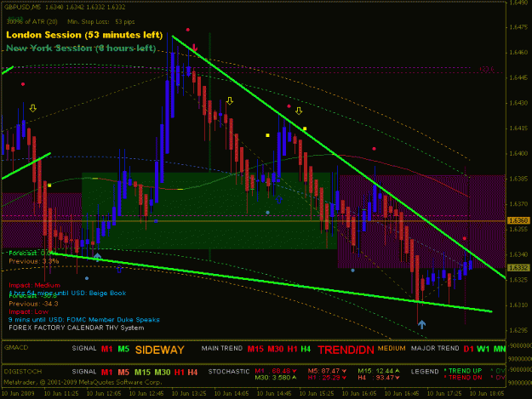Click the Previous: 3.3% value
The height and width of the screenshot is (399, 532).
click(33, 261)
